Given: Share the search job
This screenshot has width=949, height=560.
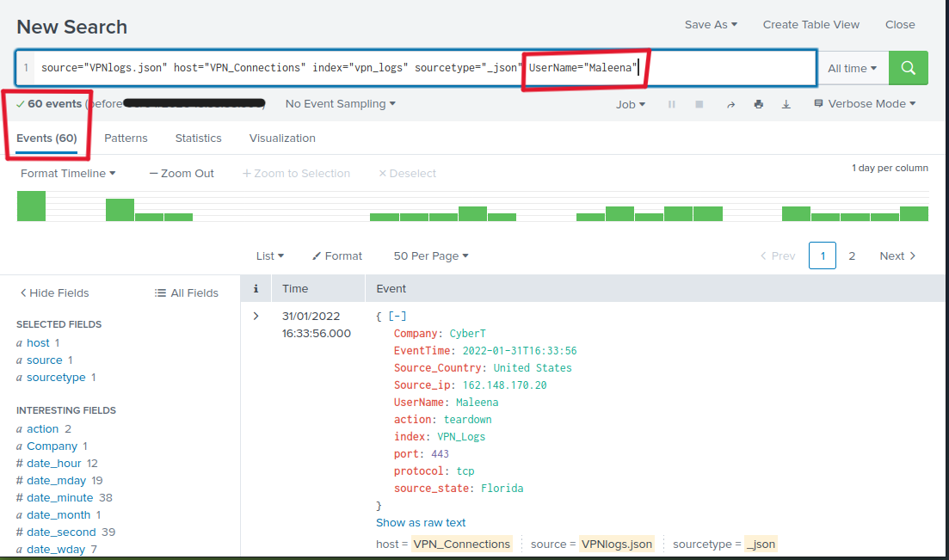Looking at the screenshot, I should [x=730, y=104].
